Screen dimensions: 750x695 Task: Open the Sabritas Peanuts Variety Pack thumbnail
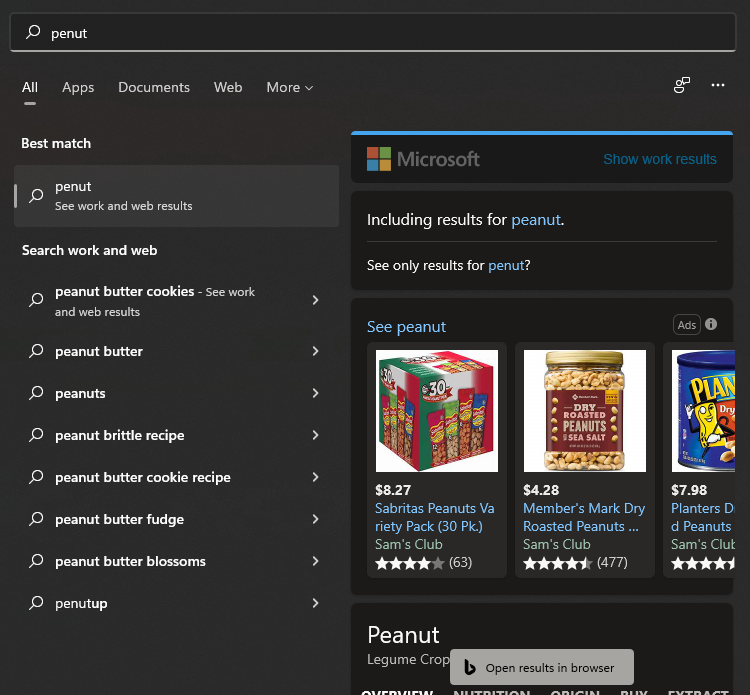(437, 410)
